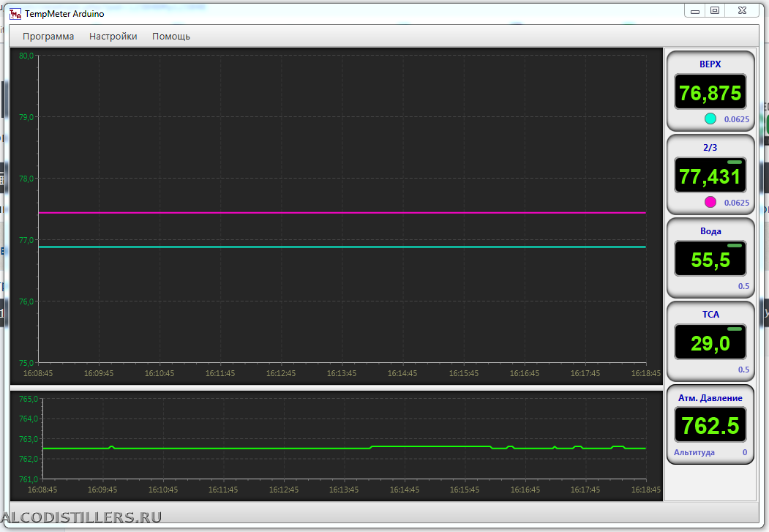Screen dimensions: 769x532
Task: Close the TempMeter Arduino window
Action: point(742,11)
